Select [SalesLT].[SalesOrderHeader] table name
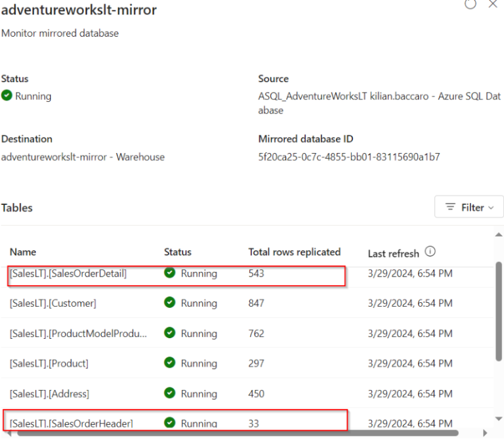 point(72,424)
